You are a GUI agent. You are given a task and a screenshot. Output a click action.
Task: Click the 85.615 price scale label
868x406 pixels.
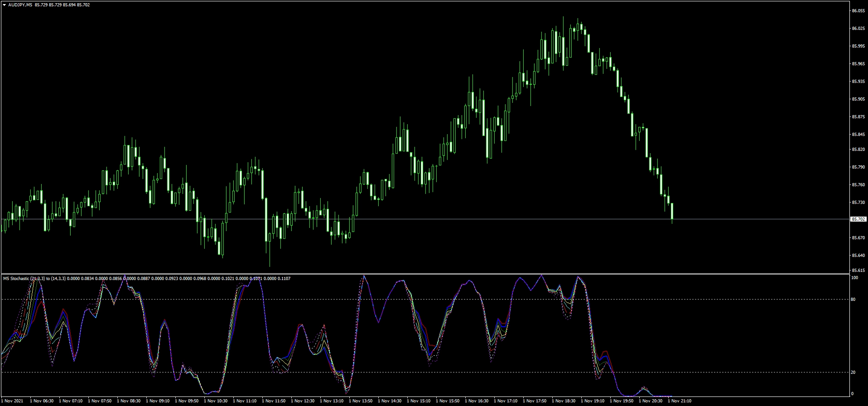858,271
